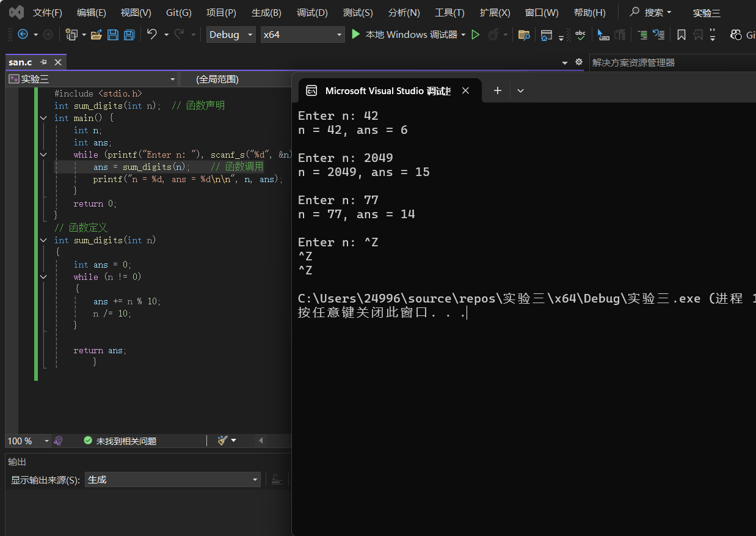This screenshot has width=756, height=536.
Task: Open the 调试(D) menu
Action: point(312,12)
